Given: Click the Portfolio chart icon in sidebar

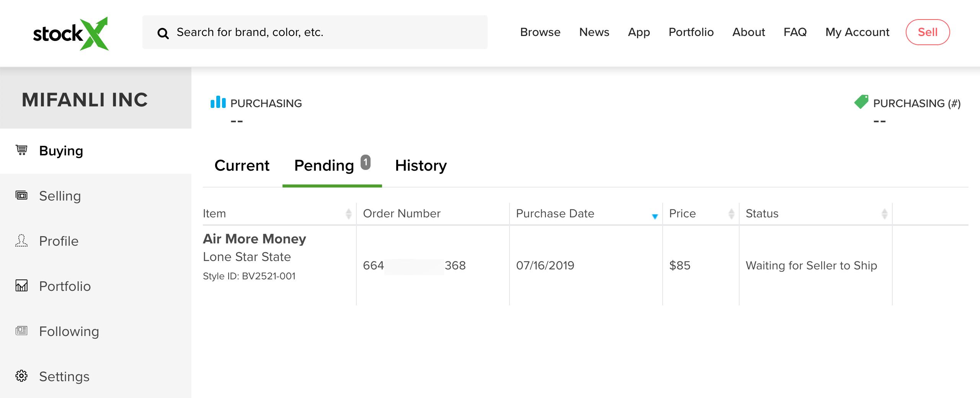Looking at the screenshot, I should pyautogui.click(x=21, y=285).
